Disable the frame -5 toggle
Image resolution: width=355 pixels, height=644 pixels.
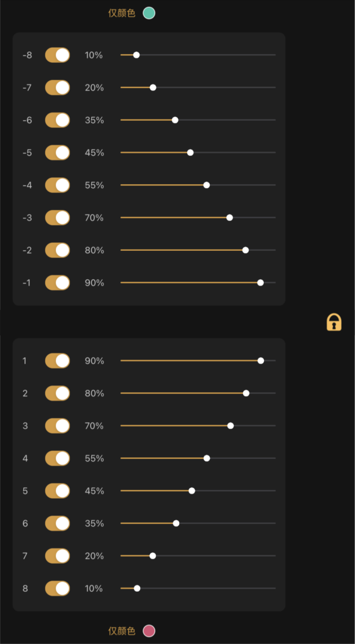[57, 153]
